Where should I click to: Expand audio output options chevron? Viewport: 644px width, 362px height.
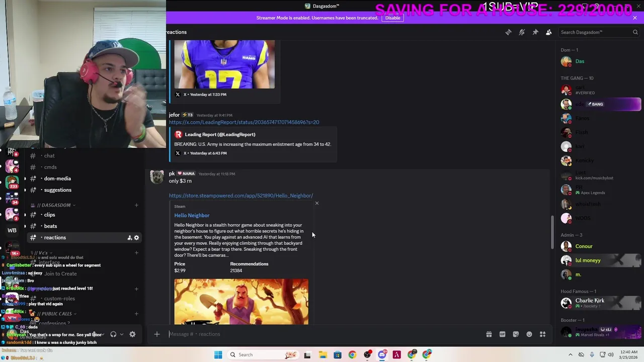coord(121,334)
